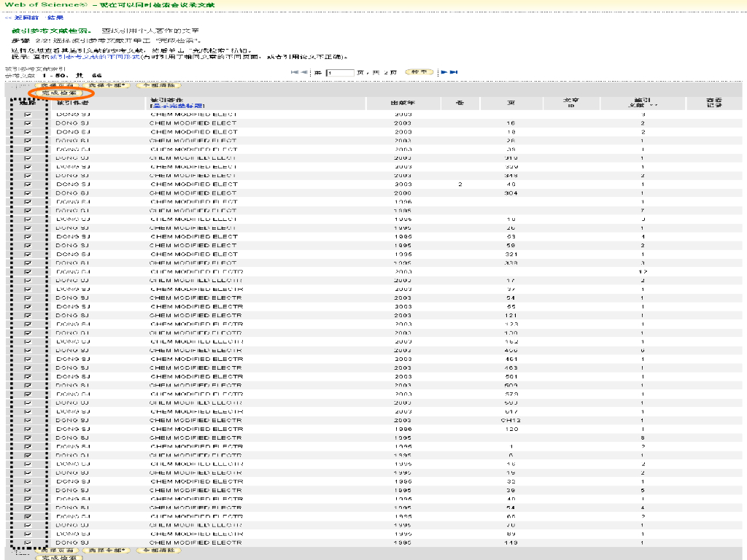Toggle checkbox for the row with page CH13

[x=28, y=420]
